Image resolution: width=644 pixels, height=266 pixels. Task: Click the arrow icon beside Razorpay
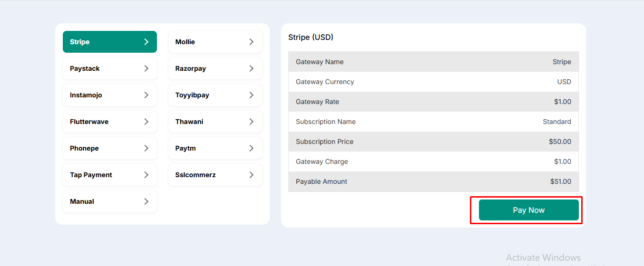pos(252,68)
